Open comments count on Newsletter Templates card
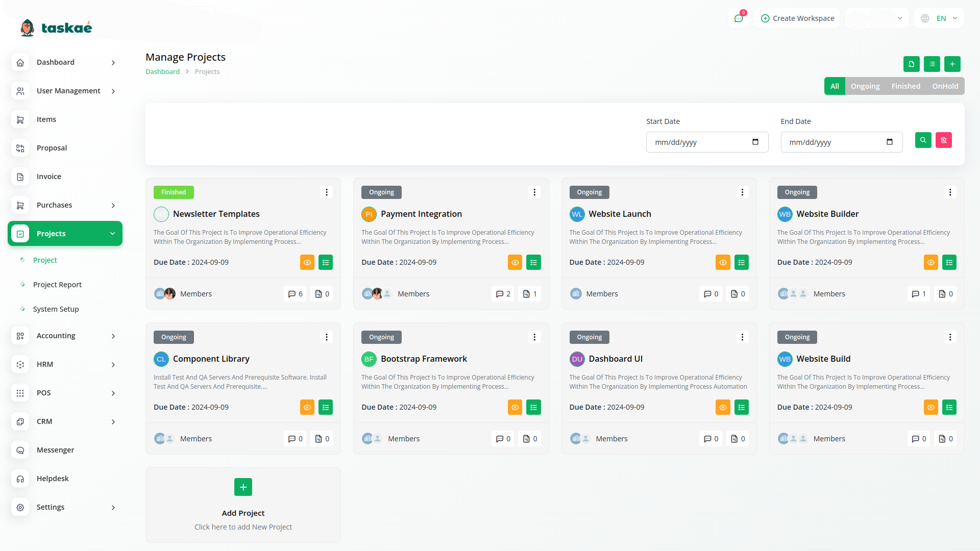The width and height of the screenshot is (980, 551). (x=295, y=294)
